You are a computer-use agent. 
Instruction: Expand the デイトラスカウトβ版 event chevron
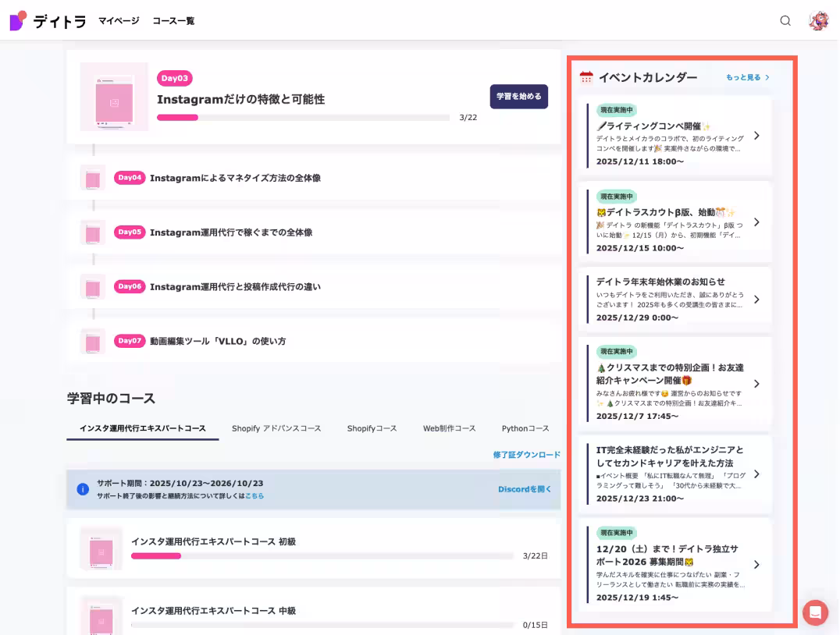pyautogui.click(x=756, y=222)
